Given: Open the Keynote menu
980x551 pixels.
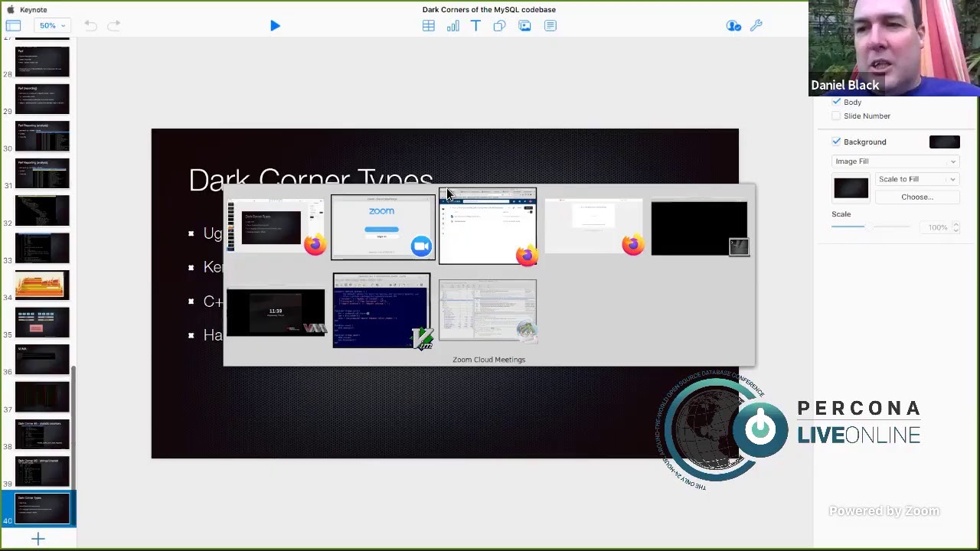Looking at the screenshot, I should point(34,10).
